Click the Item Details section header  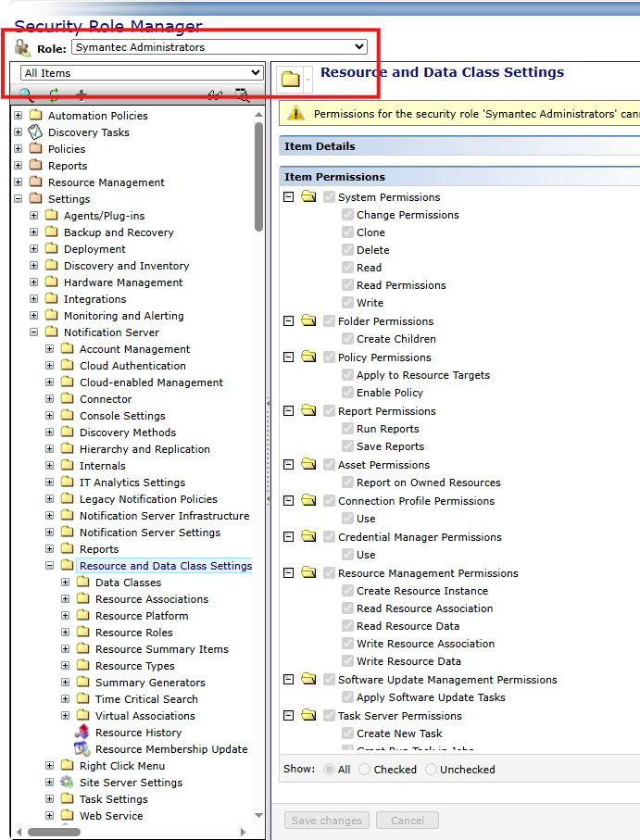click(459, 146)
